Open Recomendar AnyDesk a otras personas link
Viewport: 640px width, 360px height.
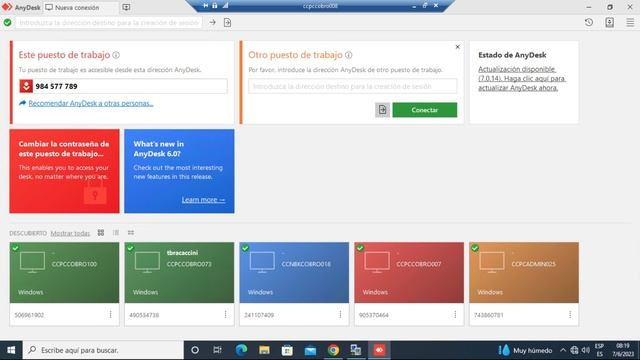[91, 103]
